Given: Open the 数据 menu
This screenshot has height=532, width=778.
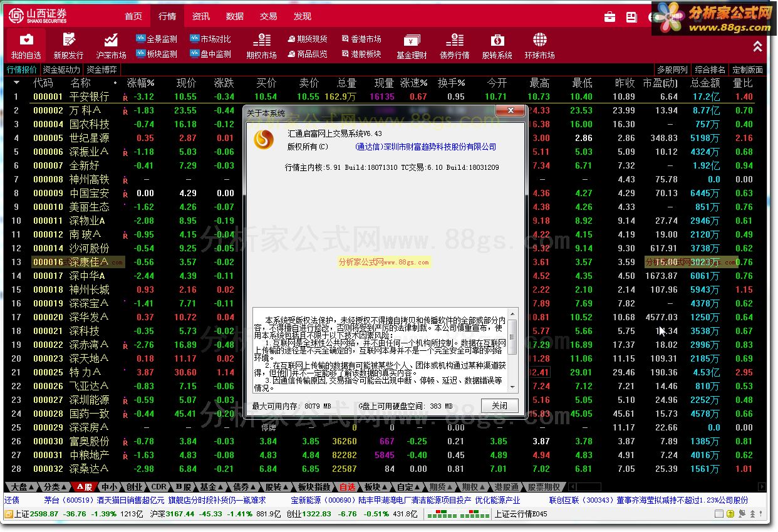Looking at the screenshot, I should pyautogui.click(x=235, y=16).
